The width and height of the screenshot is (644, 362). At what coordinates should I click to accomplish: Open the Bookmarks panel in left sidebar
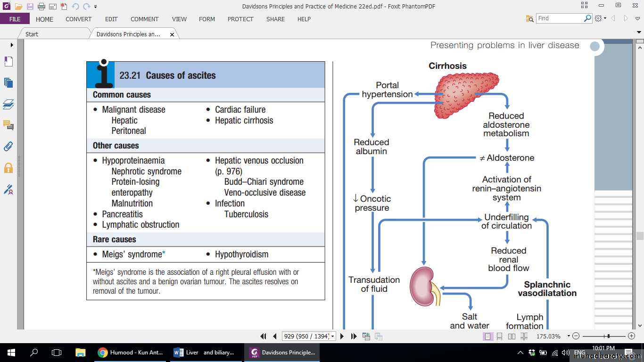8,62
